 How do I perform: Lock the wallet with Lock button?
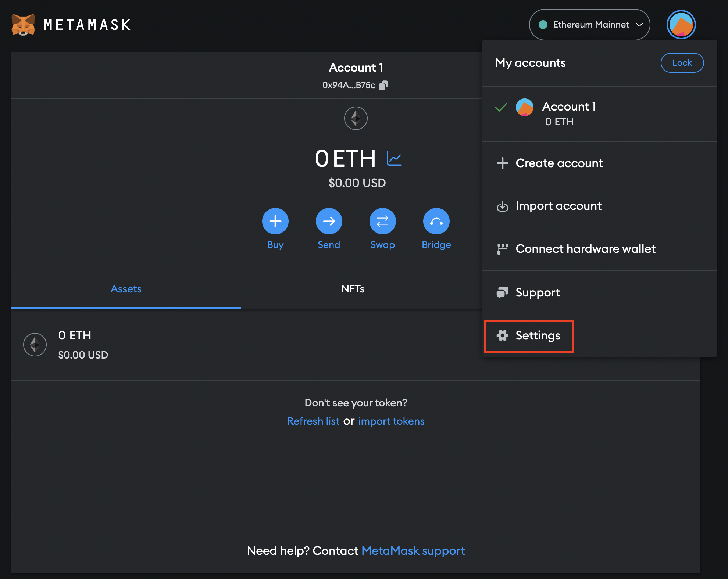click(682, 63)
